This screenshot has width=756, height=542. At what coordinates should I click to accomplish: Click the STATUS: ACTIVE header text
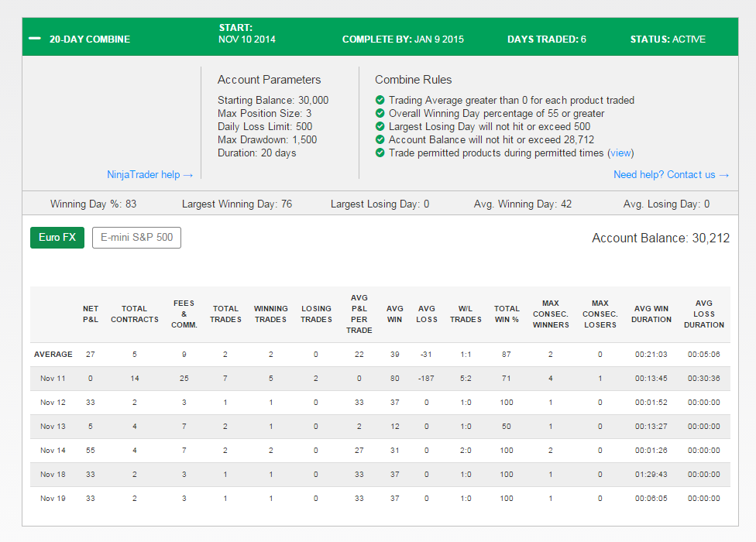click(x=668, y=39)
